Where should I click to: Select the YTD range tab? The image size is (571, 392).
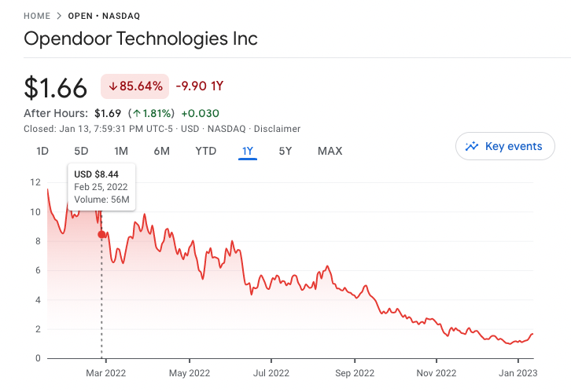coord(205,151)
